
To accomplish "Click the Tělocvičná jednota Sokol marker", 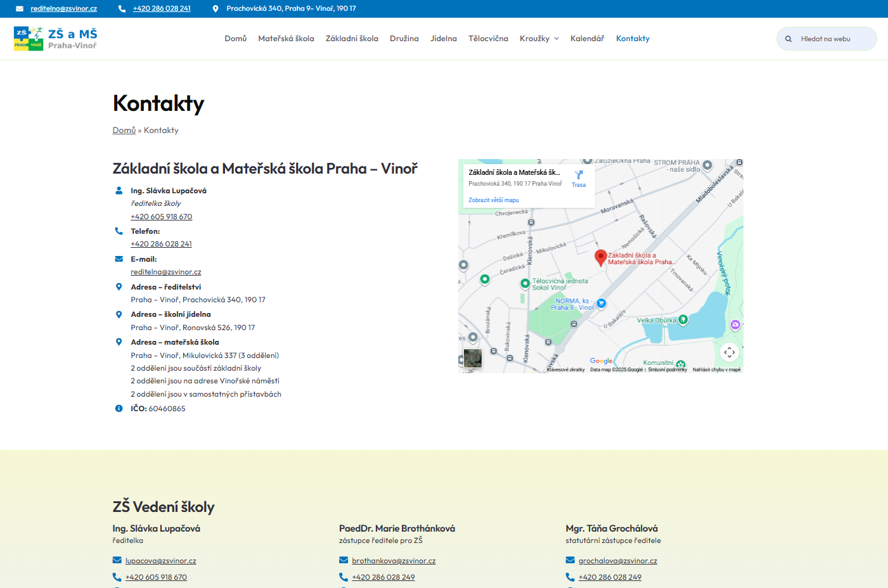I will pyautogui.click(x=525, y=283).
